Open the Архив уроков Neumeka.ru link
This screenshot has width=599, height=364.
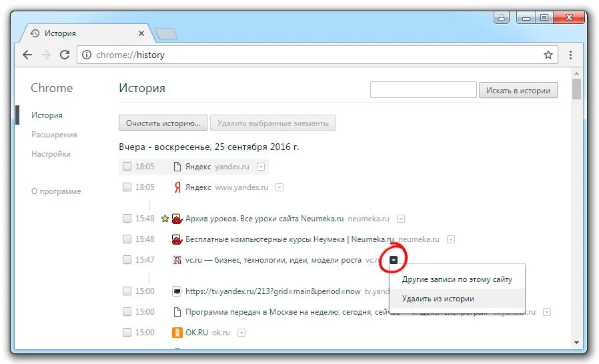264,219
